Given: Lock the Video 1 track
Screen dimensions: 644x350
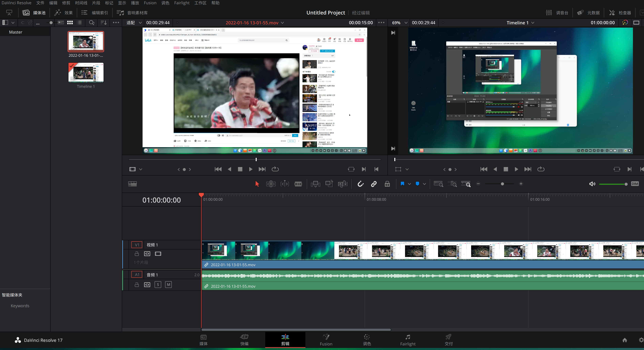Looking at the screenshot, I should click(x=136, y=254).
